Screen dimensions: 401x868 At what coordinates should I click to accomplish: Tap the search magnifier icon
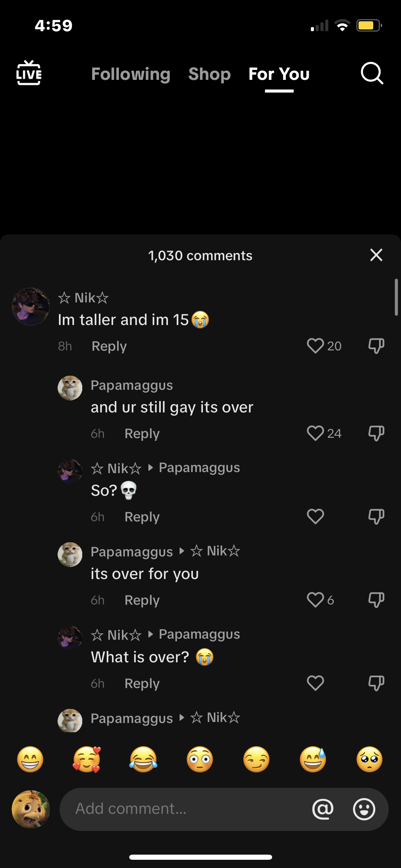tap(372, 73)
